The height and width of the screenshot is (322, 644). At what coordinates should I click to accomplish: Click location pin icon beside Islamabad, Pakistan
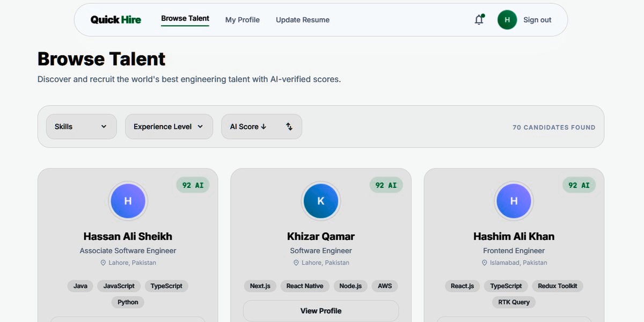[485, 263]
